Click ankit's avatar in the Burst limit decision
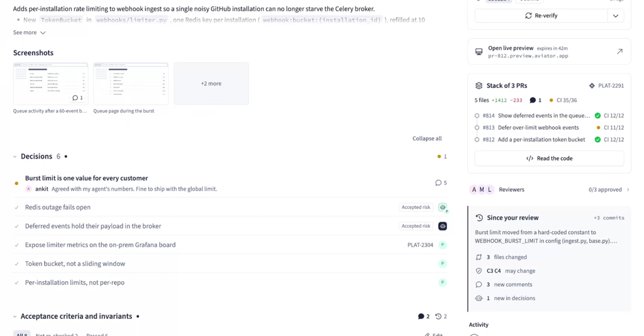Image resolution: width=644 pixels, height=336 pixels. tap(28, 189)
